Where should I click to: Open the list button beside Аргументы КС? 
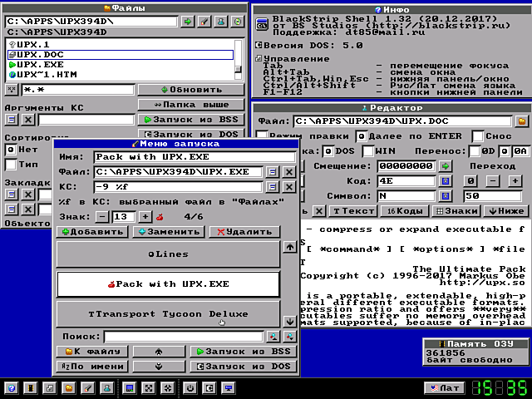[11, 120]
